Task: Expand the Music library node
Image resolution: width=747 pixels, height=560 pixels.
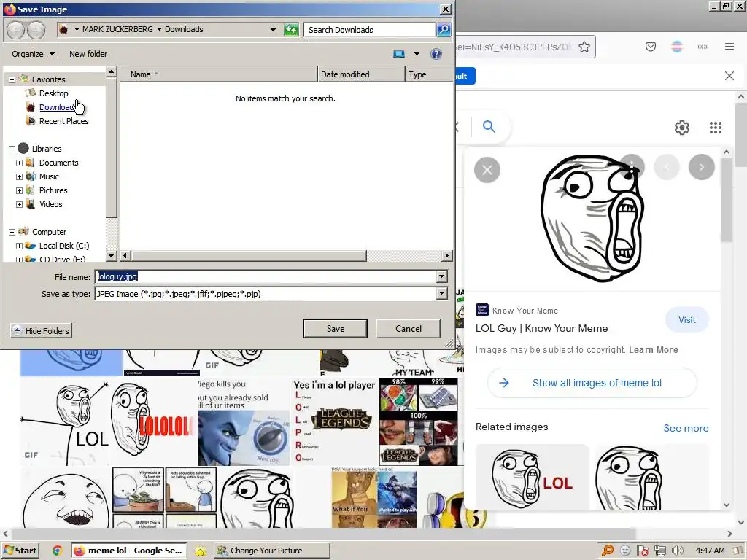Action: pyautogui.click(x=19, y=176)
